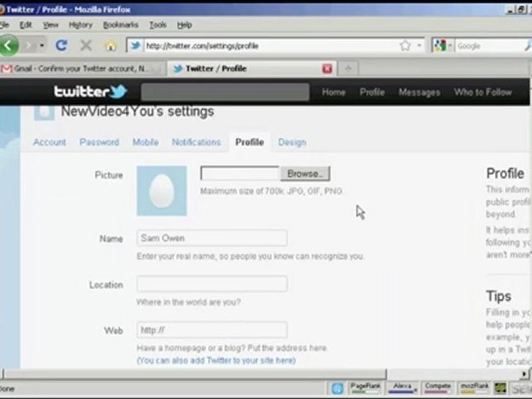
Task: Open the back/forward history dropdown arrow
Action: (x=42, y=45)
